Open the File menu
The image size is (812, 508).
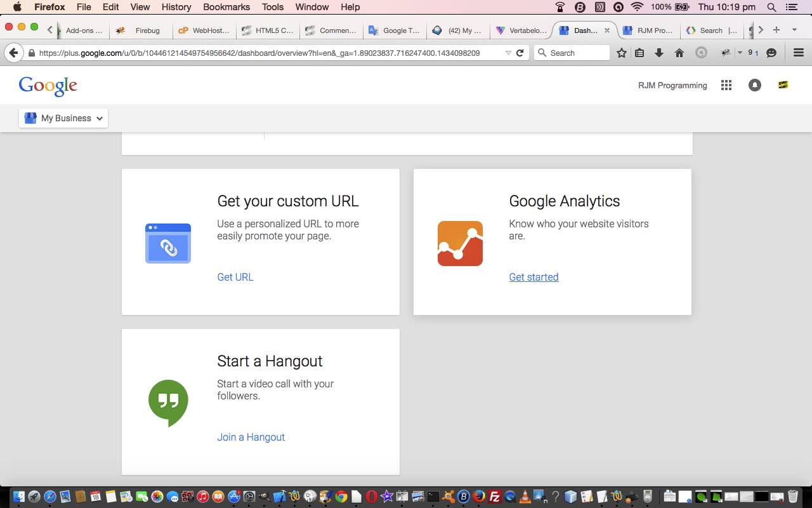[84, 7]
